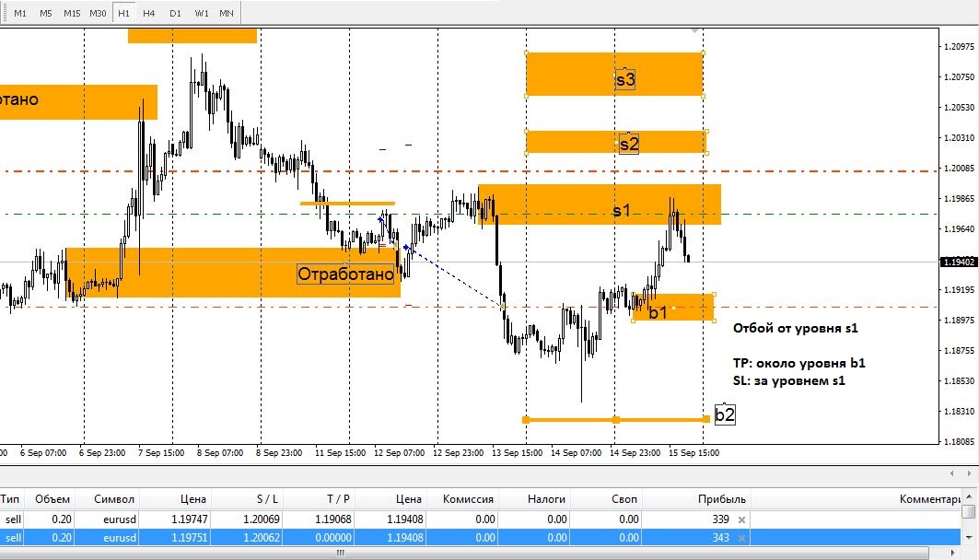
Task: Switch chart to M1 timeframe
Action: click(20, 13)
